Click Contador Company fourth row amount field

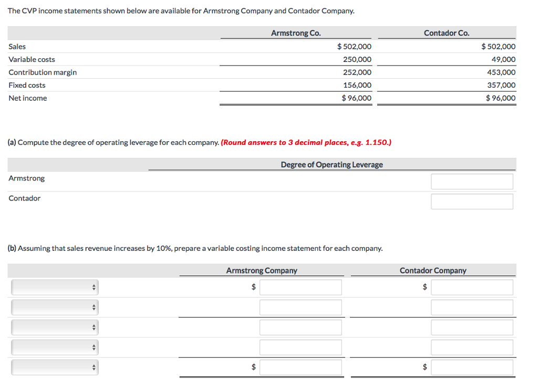click(472, 347)
